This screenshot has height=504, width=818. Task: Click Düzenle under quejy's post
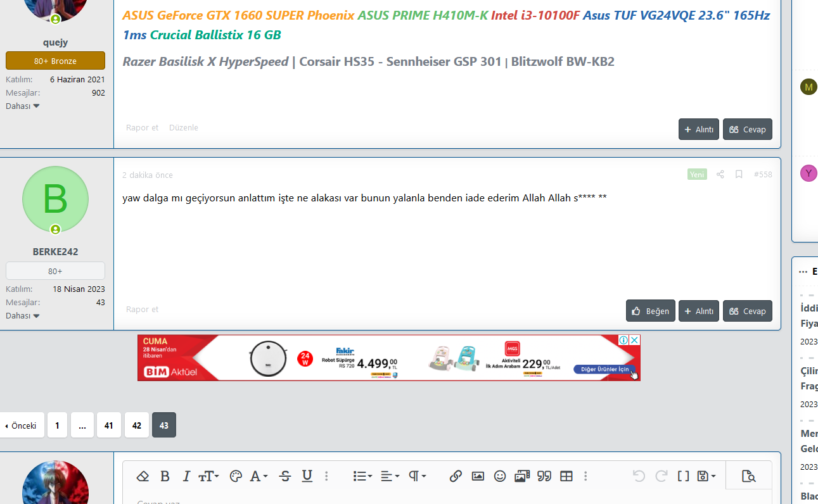tap(184, 127)
